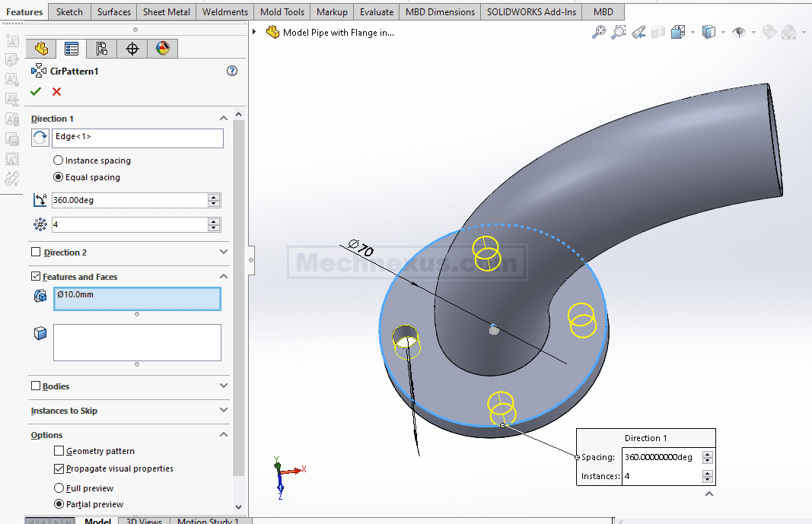The width and height of the screenshot is (812, 524).
Task: Switch to the Evaluate tab
Action: tap(377, 12)
